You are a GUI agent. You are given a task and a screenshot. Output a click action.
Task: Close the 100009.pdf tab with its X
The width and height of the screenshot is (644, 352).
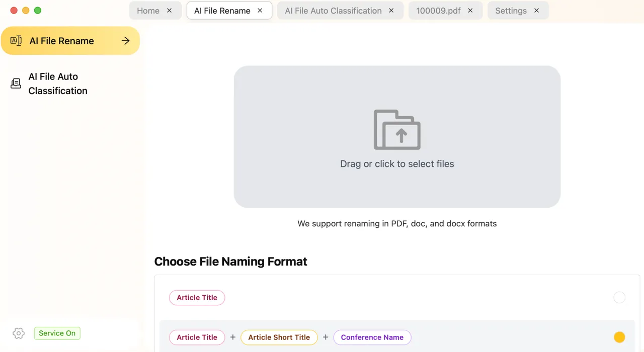click(x=470, y=11)
